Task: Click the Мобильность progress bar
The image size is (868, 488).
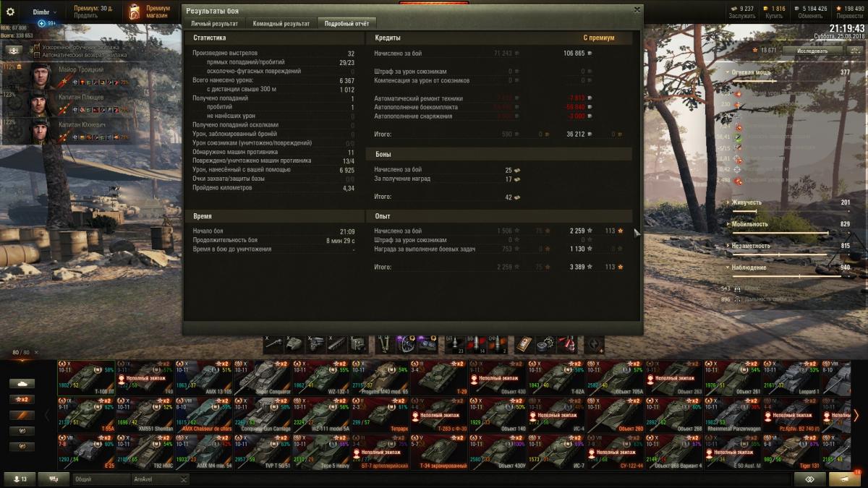Action: (x=791, y=233)
